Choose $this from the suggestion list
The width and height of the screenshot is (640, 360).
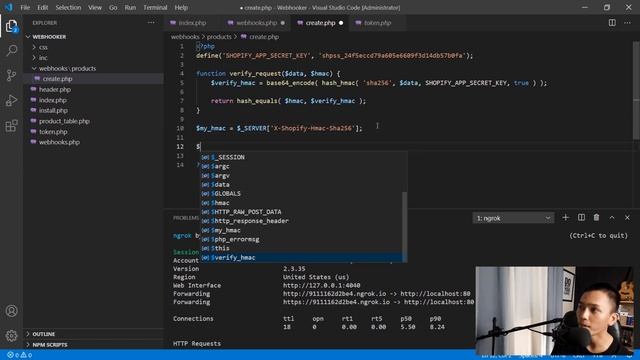[301, 248]
